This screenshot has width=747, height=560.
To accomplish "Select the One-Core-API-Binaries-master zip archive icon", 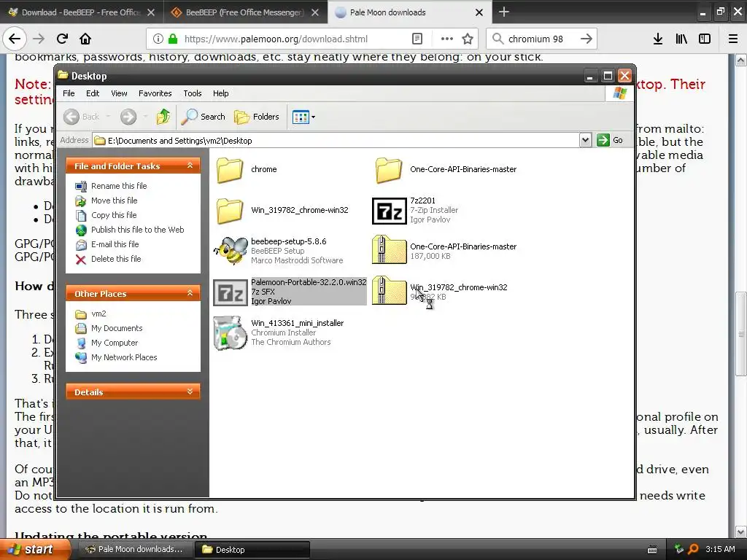I will pos(389,249).
